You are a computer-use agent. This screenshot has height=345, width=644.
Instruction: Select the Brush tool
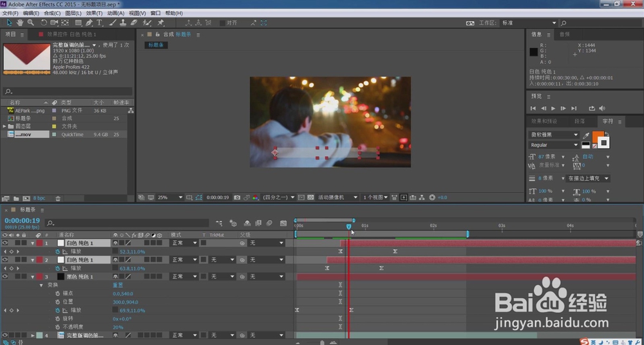click(x=113, y=23)
